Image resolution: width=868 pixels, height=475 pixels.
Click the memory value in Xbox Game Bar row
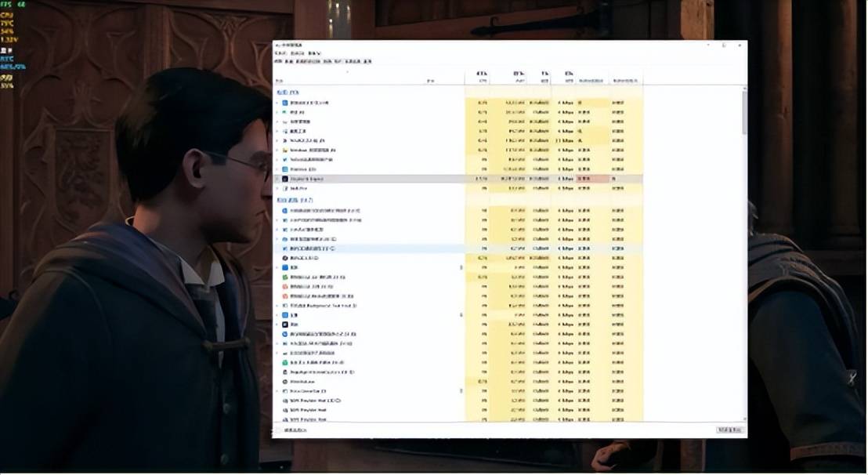[518, 391]
